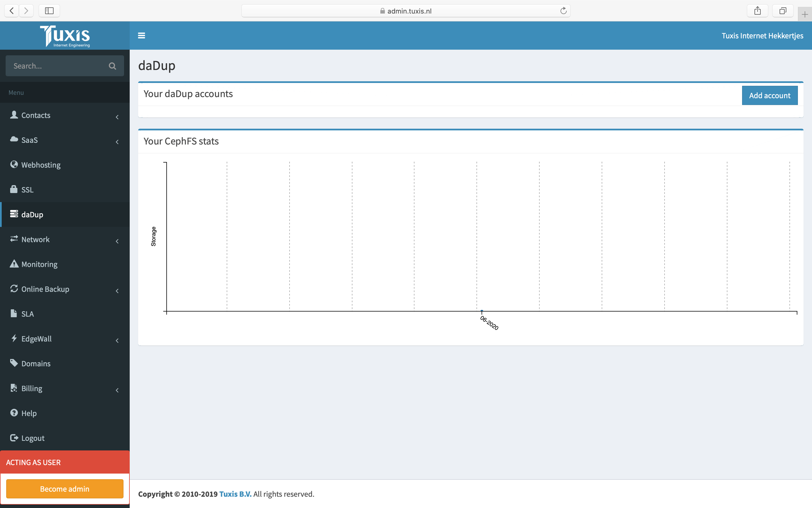The height and width of the screenshot is (508, 812).
Task: Click the Tuxis logo
Action: tap(65, 36)
